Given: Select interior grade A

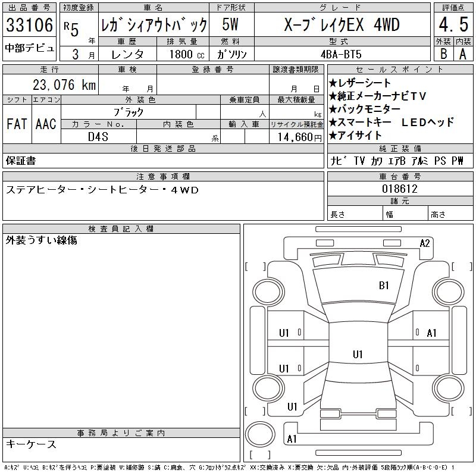Looking at the screenshot, I should click(463, 54).
